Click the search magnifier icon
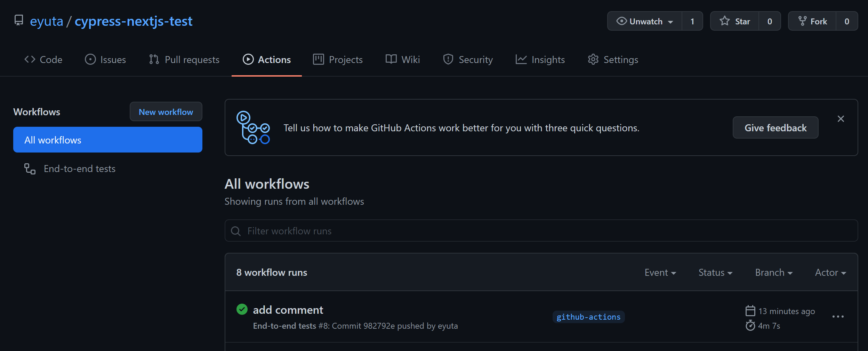 236,231
